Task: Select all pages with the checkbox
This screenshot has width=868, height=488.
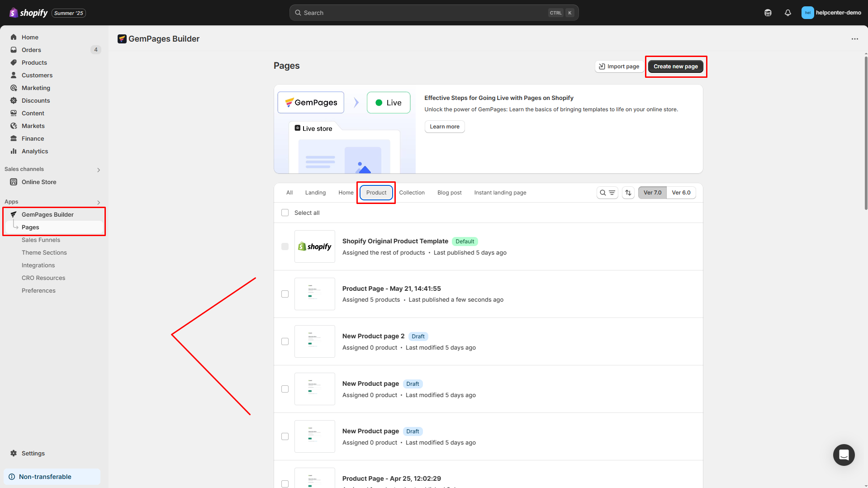Action: coord(285,213)
